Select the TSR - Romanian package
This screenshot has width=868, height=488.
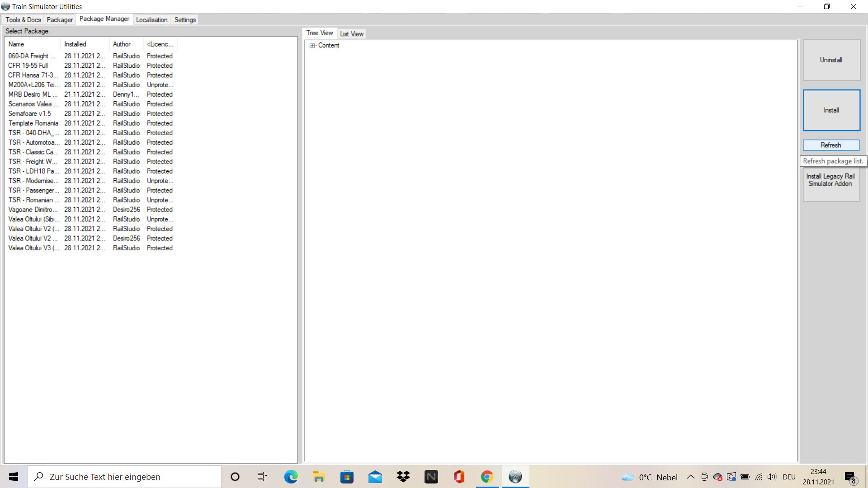coord(90,200)
